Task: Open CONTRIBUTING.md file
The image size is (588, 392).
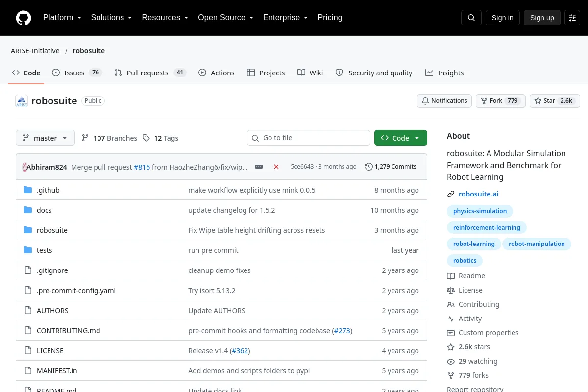Action: (68, 331)
